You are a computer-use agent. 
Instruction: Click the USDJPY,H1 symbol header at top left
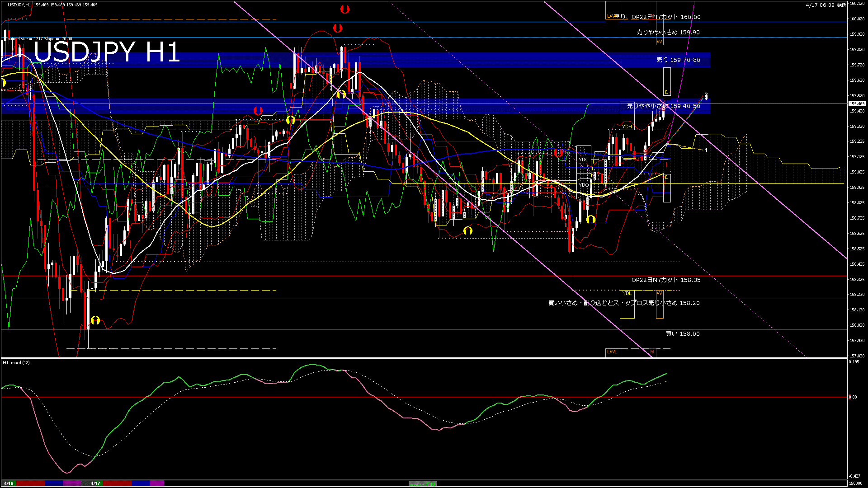[20, 5]
